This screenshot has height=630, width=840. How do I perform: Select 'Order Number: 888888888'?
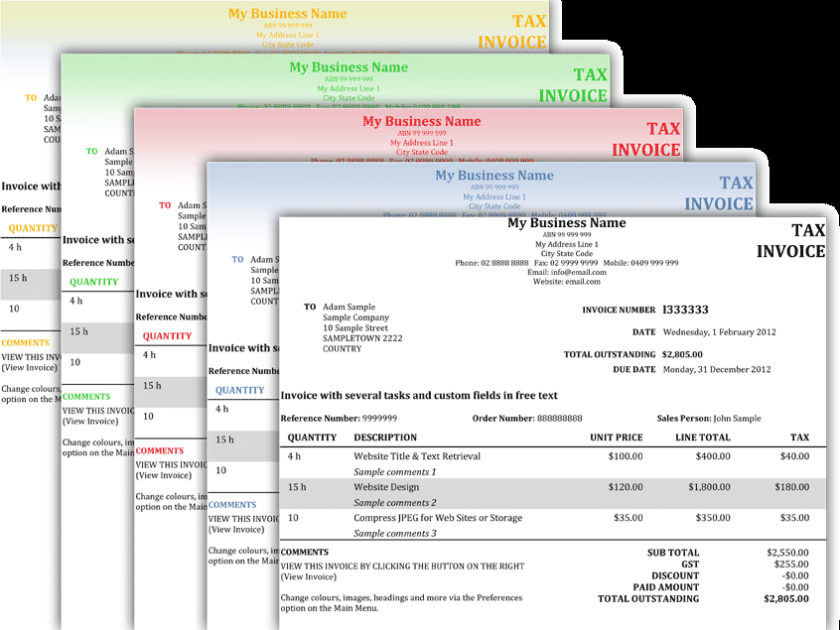click(527, 419)
